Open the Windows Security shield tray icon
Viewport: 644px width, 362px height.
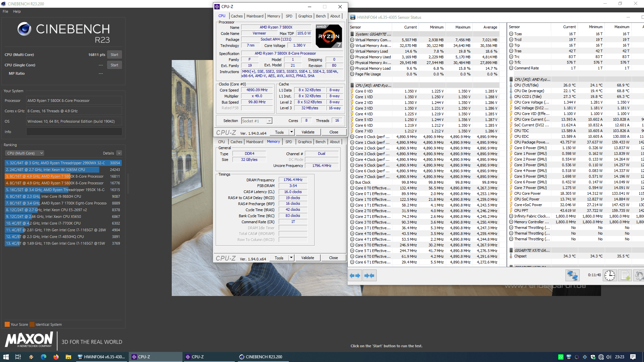593,357
